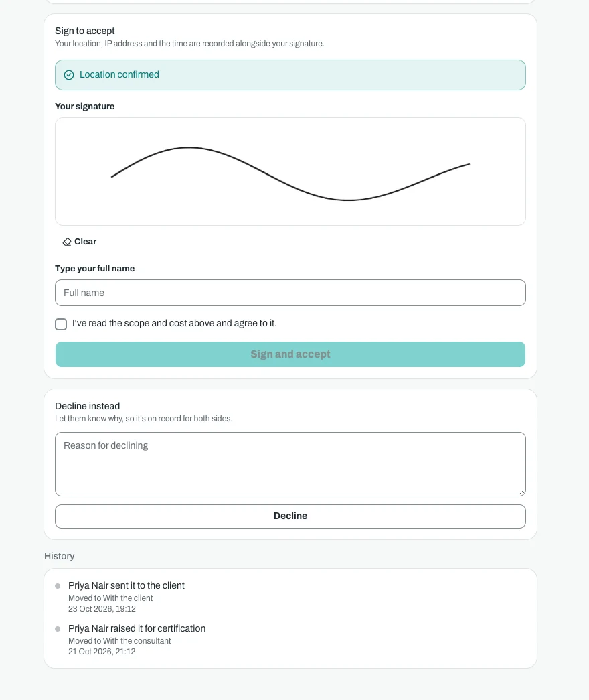Select the 'Priya Nair sent it to the client' entry
This screenshot has width=589, height=700.
point(127,585)
